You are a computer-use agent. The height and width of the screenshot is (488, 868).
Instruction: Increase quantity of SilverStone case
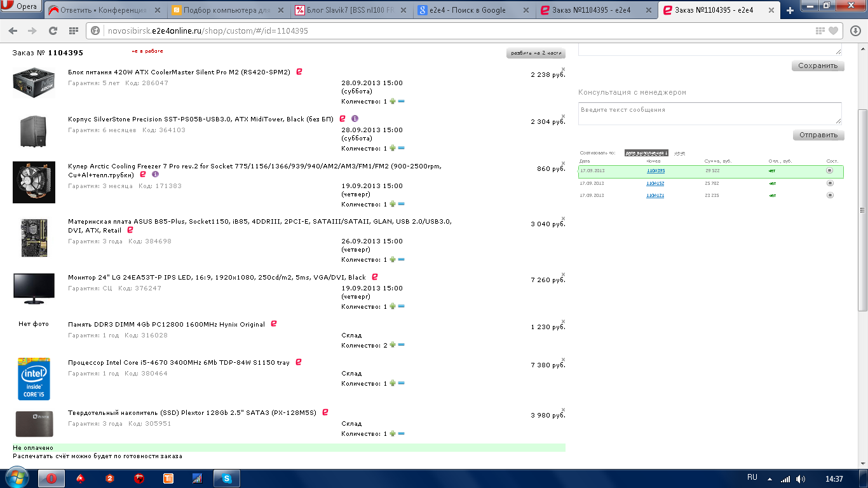(393, 148)
